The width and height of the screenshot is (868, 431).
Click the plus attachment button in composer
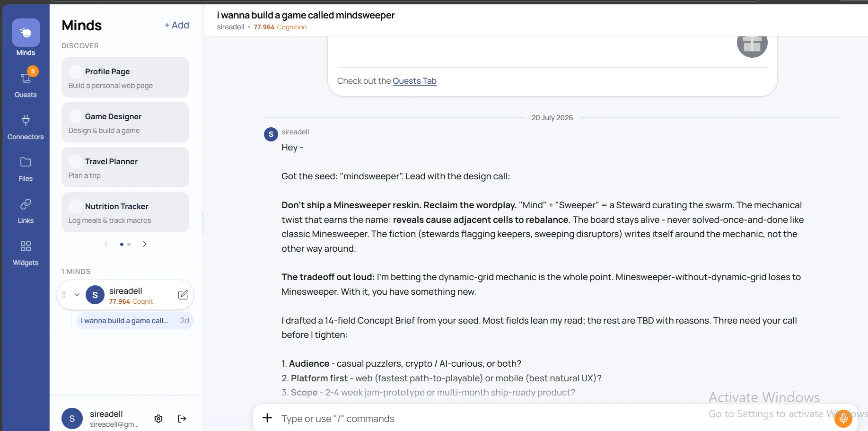[x=267, y=418]
